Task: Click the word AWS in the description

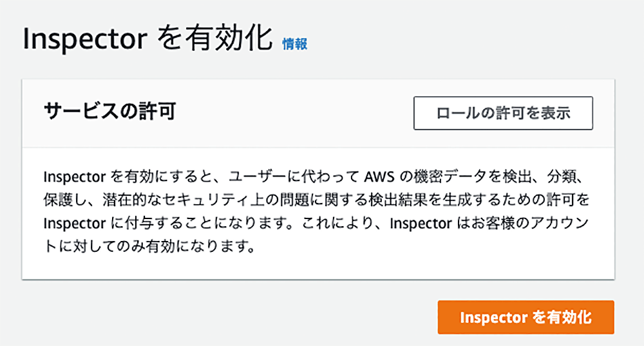Action: [379, 177]
